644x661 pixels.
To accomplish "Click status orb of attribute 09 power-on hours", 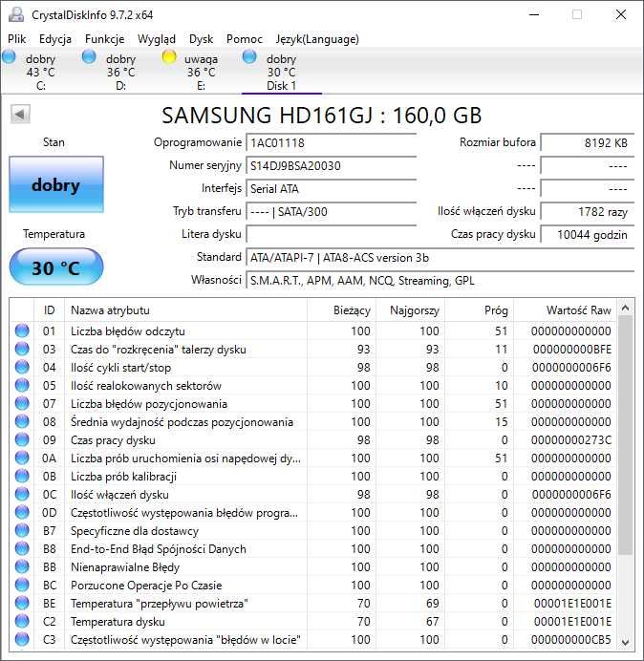I will coord(22,439).
